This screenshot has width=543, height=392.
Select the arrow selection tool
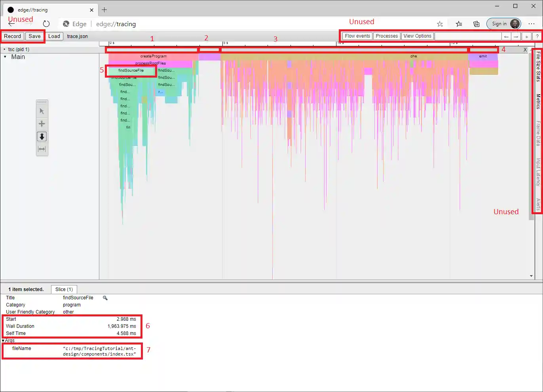[42, 111]
